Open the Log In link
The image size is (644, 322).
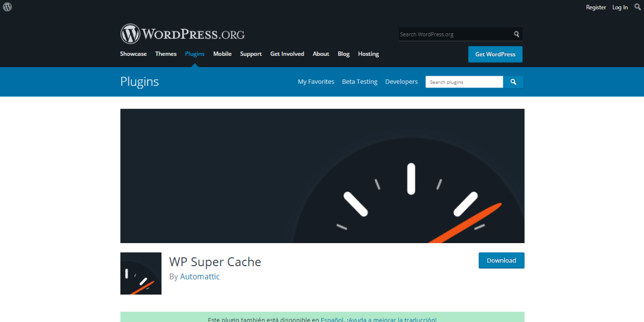point(620,8)
